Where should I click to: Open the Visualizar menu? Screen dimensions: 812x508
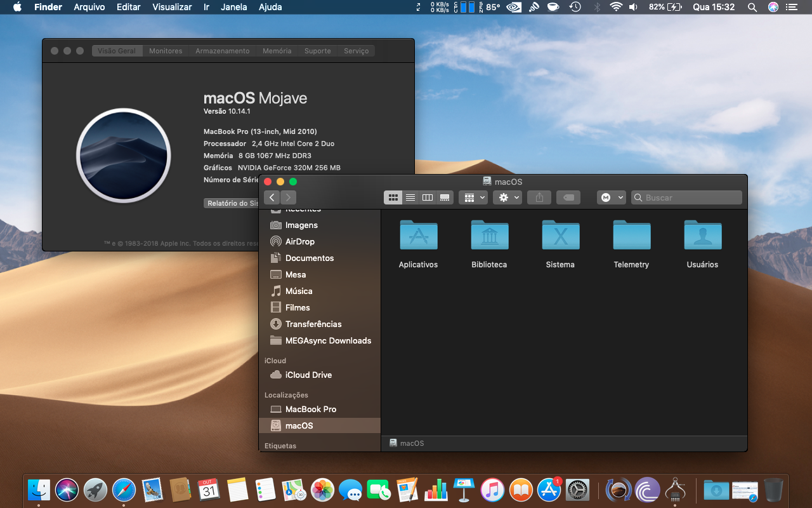pyautogui.click(x=172, y=7)
